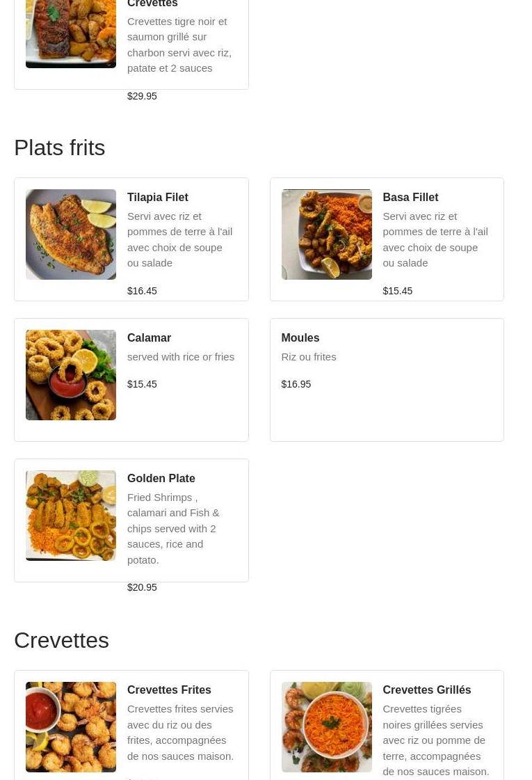The height and width of the screenshot is (780, 532).
Task: Select the Crevettes Grillés title
Action: [426, 690]
